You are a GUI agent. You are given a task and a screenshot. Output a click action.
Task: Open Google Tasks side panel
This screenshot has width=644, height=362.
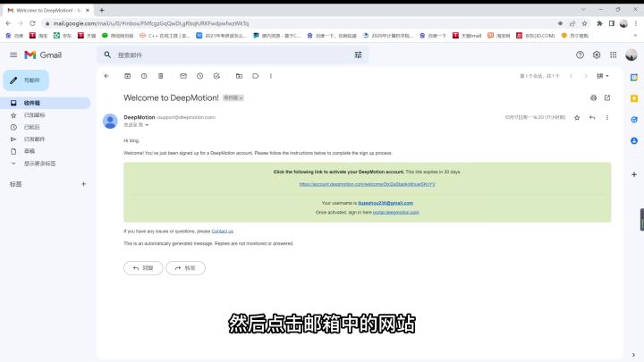pos(634,120)
